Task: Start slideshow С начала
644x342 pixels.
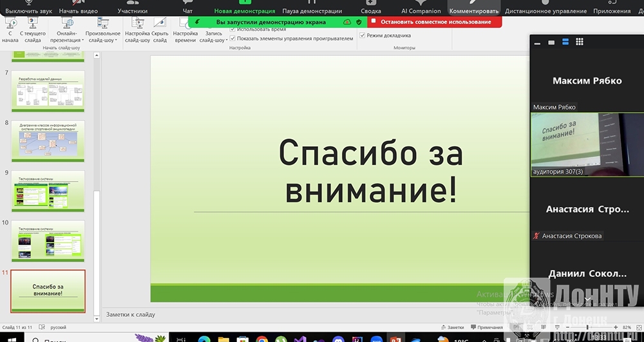Action: point(10,30)
